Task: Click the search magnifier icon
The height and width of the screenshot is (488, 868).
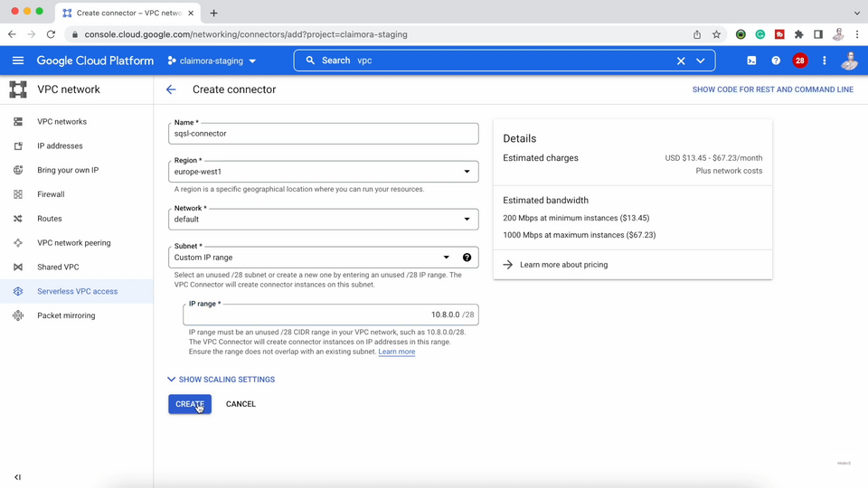Action: [310, 61]
